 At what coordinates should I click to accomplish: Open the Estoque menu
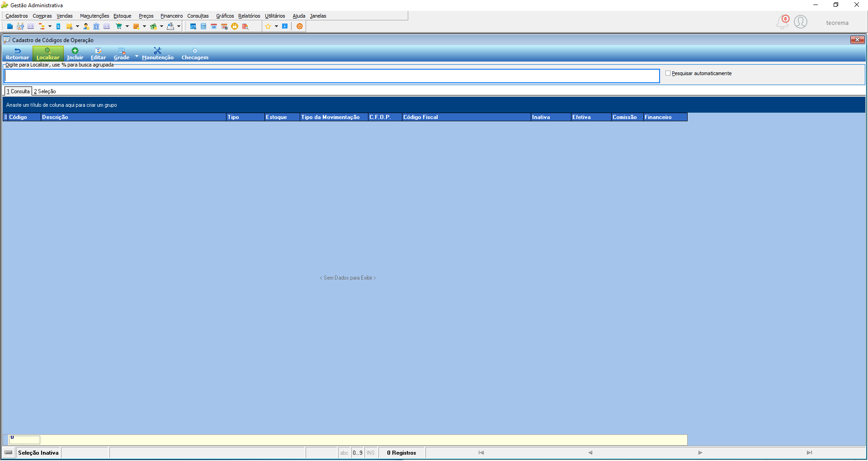(122, 16)
